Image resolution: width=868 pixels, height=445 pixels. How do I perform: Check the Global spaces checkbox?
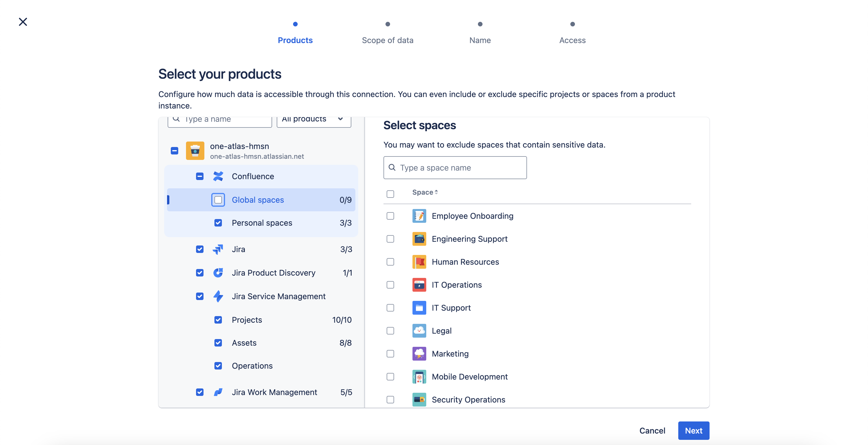[x=218, y=200]
